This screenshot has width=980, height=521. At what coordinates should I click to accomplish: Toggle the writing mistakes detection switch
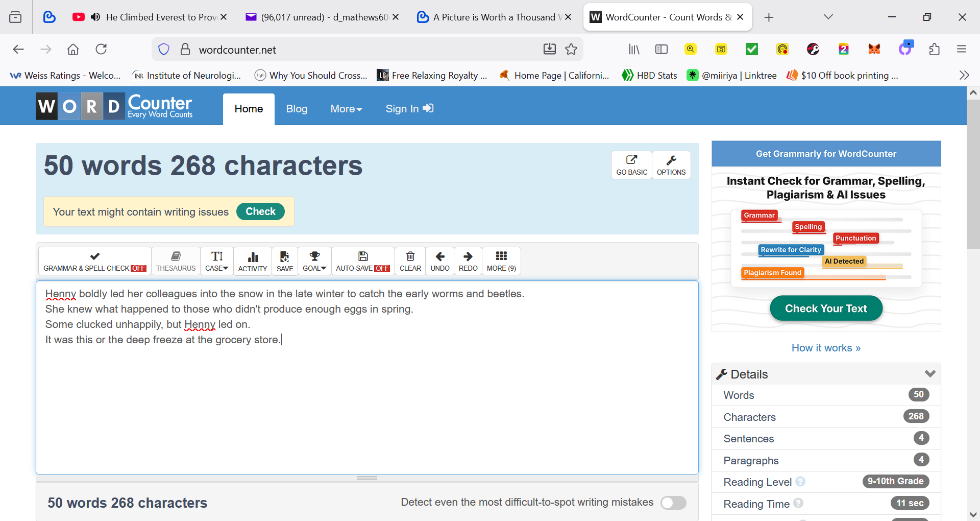[673, 503]
